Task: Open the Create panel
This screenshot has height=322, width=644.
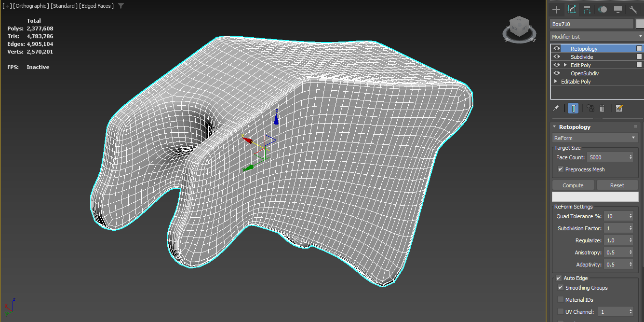Action: pyautogui.click(x=556, y=10)
